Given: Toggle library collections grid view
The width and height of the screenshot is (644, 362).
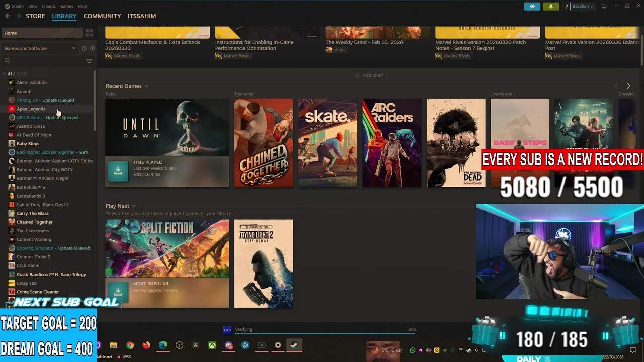Looking at the screenshot, I should 89,33.
